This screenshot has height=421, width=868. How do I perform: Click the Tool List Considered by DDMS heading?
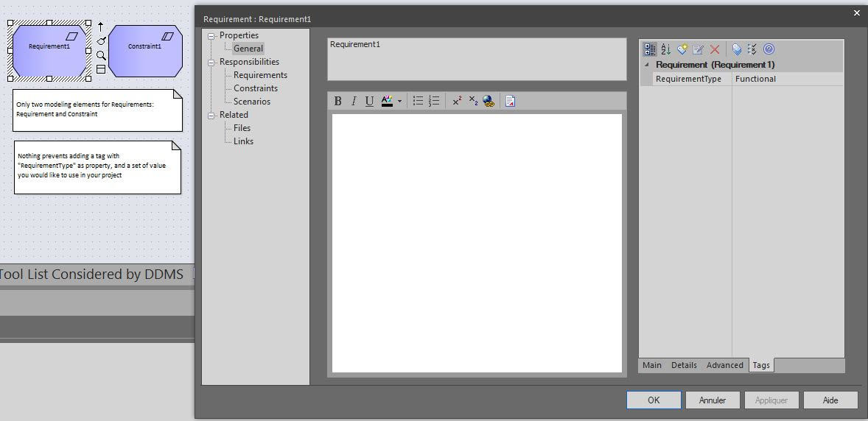click(x=91, y=275)
